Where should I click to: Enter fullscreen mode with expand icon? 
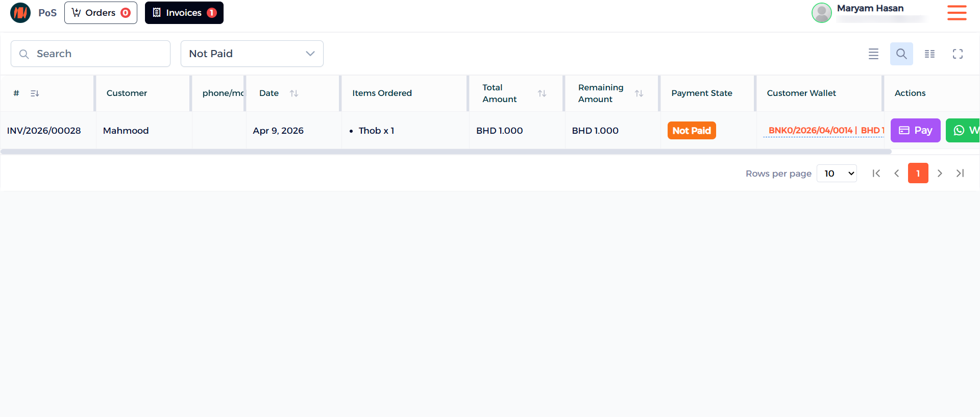click(x=958, y=54)
